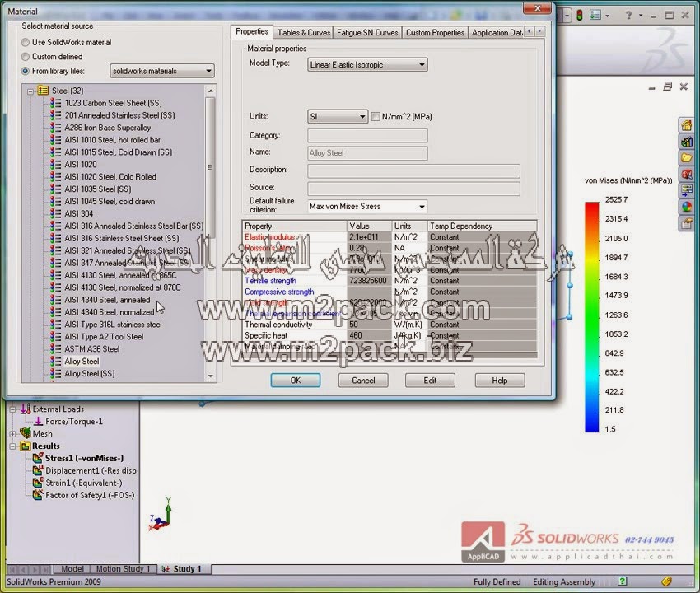Select Alloy Steel (SS) material
Screen dimensions: 700x593
[90, 373]
